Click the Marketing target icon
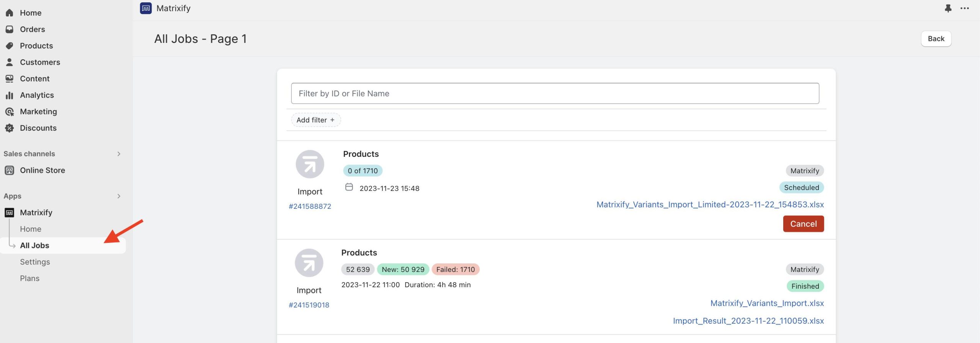Screen dimensions: 980x343 click(x=10, y=111)
